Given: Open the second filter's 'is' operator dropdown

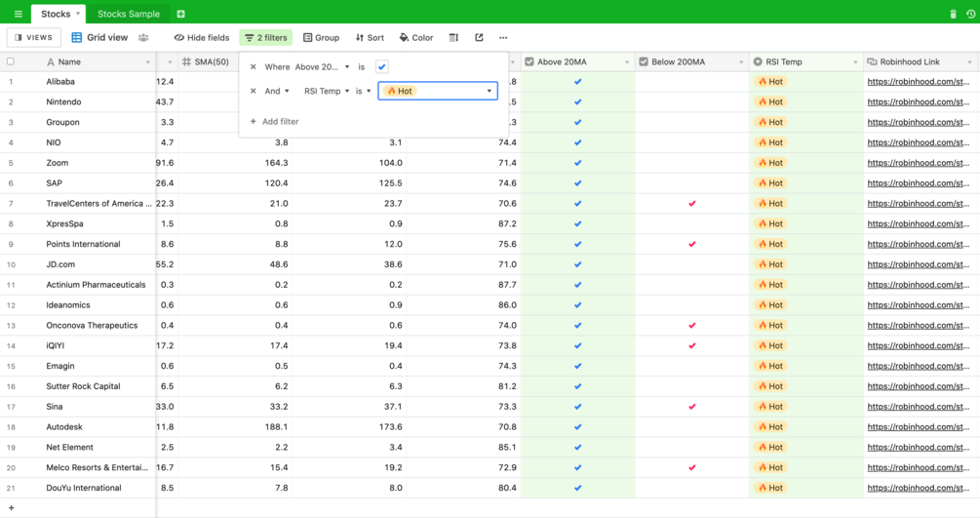Looking at the screenshot, I should pyautogui.click(x=363, y=91).
